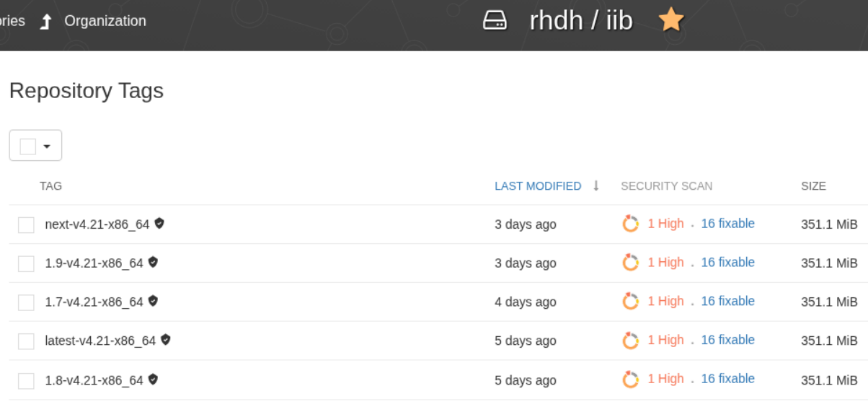This screenshot has width=868, height=412.
Task: Click security scan donut icon for 1.8-v4.21-x86_64
Action: coord(631,380)
